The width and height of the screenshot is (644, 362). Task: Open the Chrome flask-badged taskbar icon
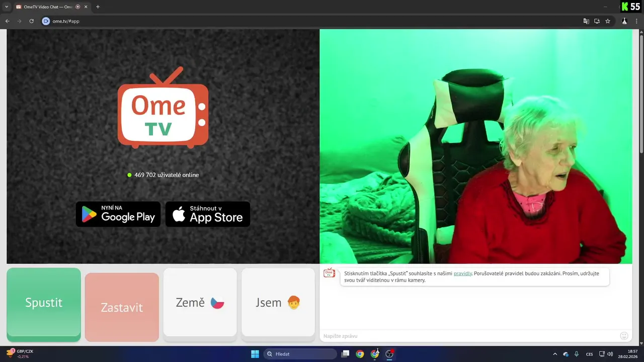375,354
